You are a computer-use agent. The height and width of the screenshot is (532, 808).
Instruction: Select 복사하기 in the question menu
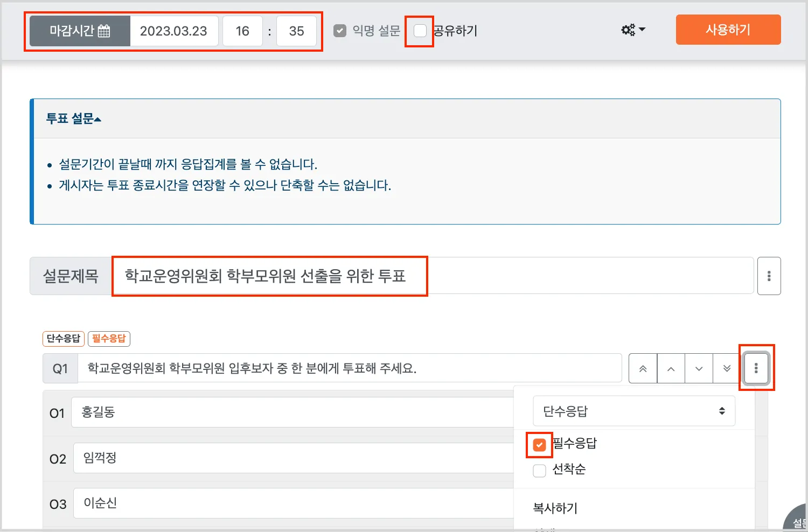point(555,508)
